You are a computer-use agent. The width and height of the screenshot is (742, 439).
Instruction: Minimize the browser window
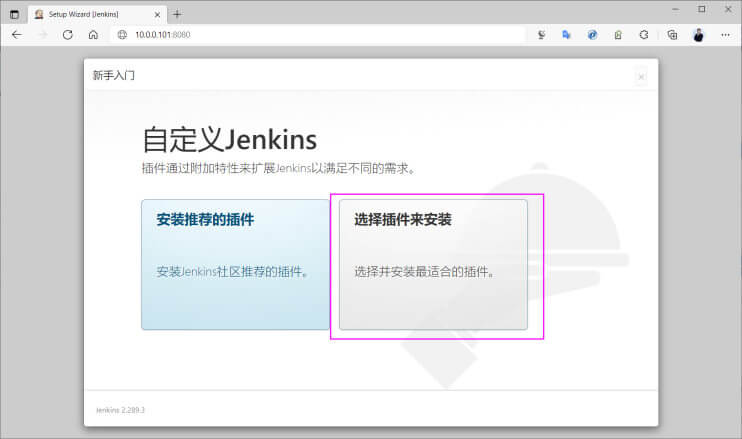[675, 9]
